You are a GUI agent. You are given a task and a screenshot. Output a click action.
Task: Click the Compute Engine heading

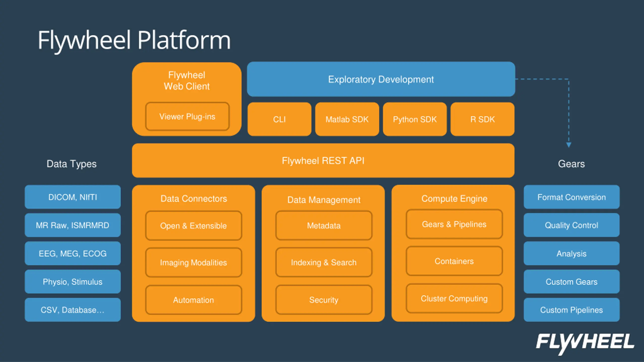(454, 199)
